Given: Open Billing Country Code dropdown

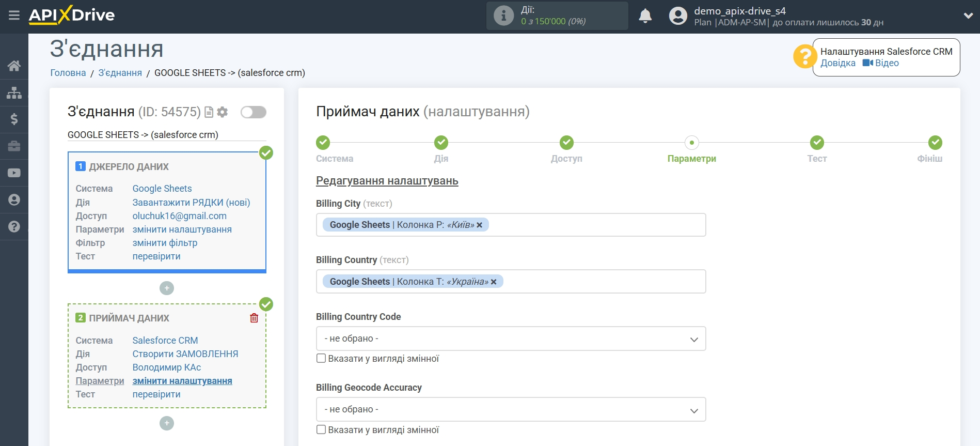Looking at the screenshot, I should click(511, 339).
